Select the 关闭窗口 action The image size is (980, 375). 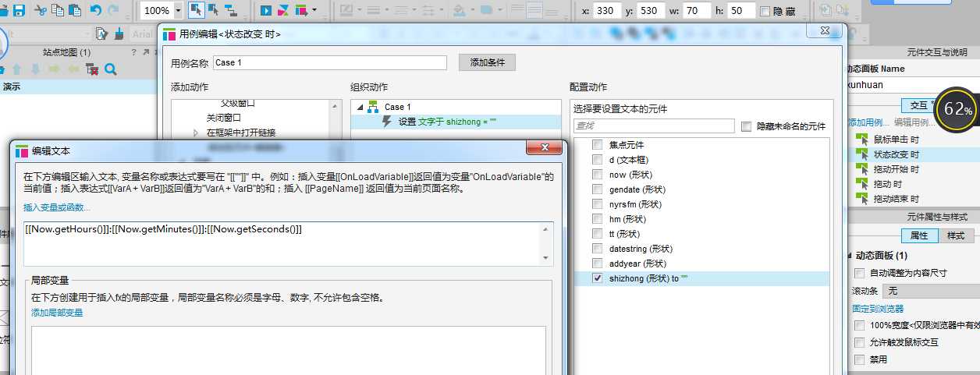tap(224, 118)
